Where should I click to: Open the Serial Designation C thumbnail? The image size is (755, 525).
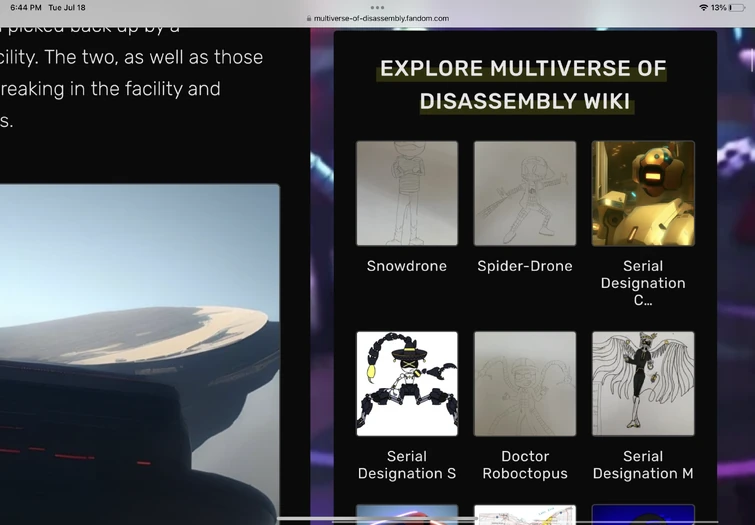point(643,193)
